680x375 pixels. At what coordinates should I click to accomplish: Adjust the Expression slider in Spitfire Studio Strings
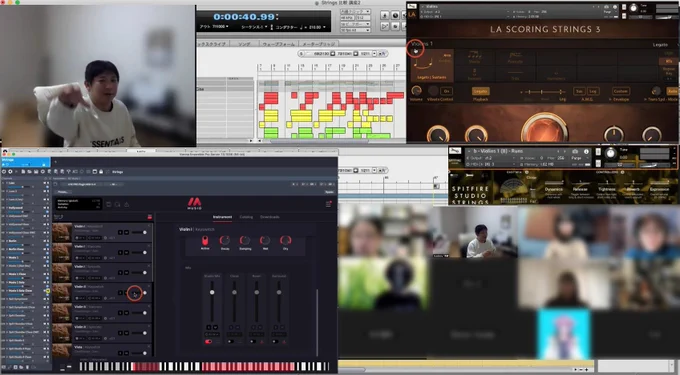pyautogui.click(x=660, y=184)
